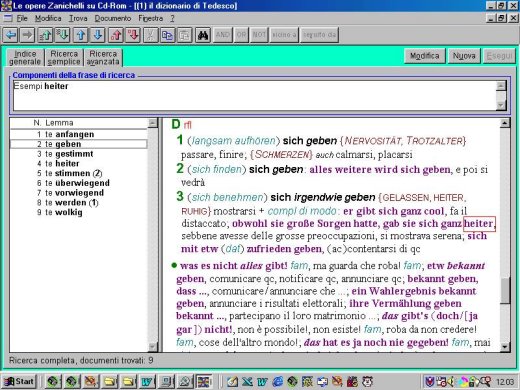Screen dimensions: 520x390
Task: Click the back arrow toolbar icon
Action: tap(11, 35)
